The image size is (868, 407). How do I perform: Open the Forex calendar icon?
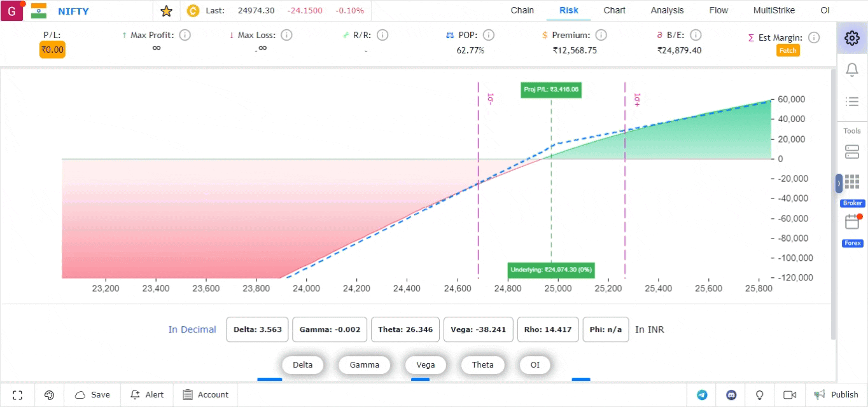coord(852,222)
